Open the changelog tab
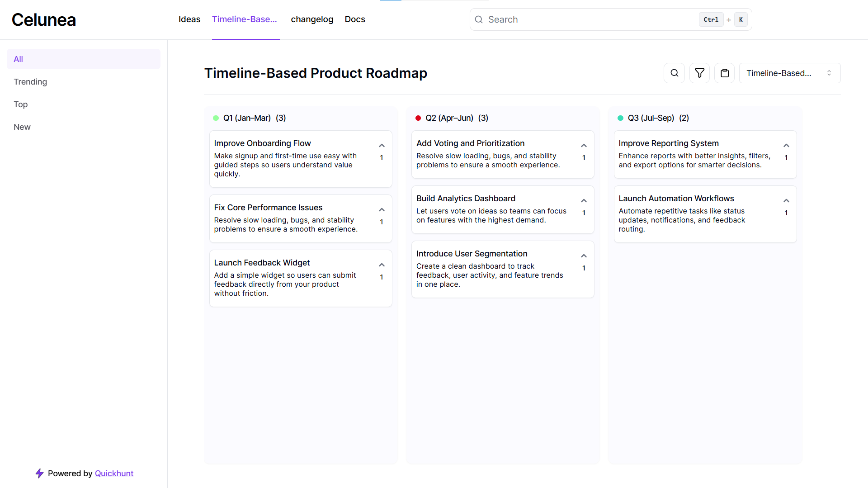868x488 pixels. [x=312, y=19]
